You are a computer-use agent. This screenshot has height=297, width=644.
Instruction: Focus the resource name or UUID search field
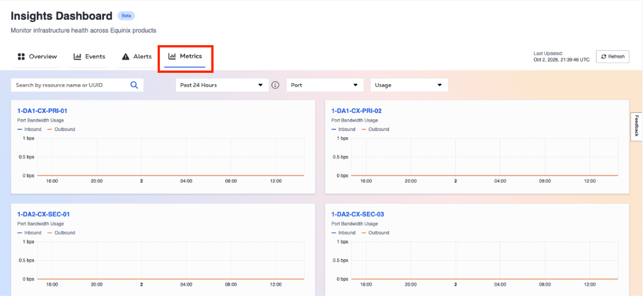(77, 85)
